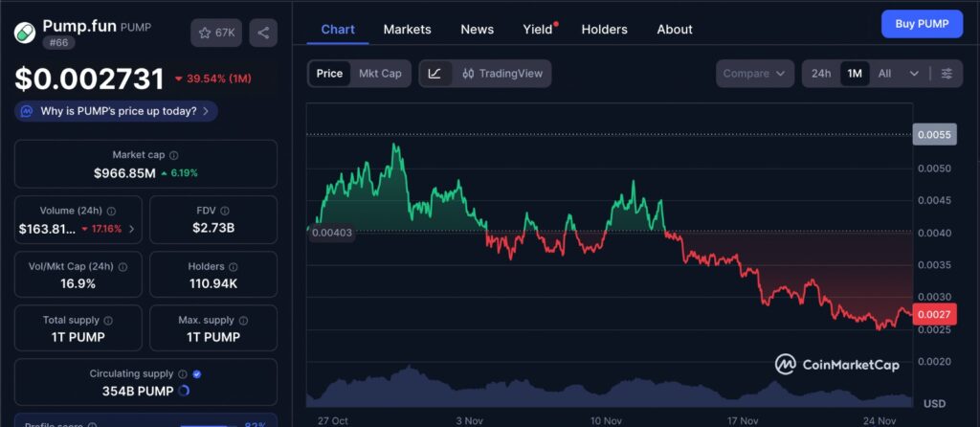Click the 24 Nov date axis label
The height and width of the screenshot is (427, 980).
(x=881, y=420)
